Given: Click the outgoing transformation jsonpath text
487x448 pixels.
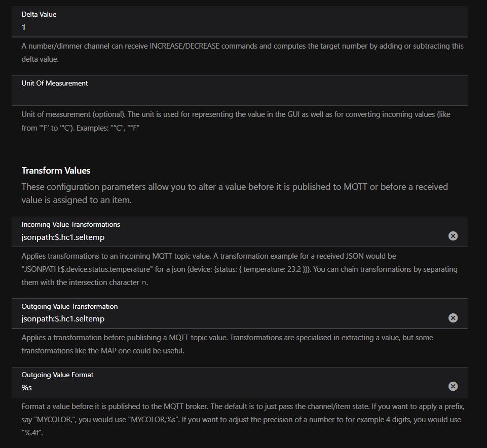Looking at the screenshot, I should click(63, 319).
